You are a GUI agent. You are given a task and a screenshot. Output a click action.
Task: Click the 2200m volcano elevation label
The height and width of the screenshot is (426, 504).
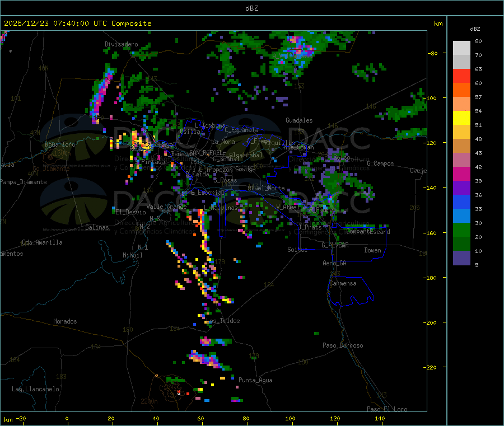click(x=149, y=401)
